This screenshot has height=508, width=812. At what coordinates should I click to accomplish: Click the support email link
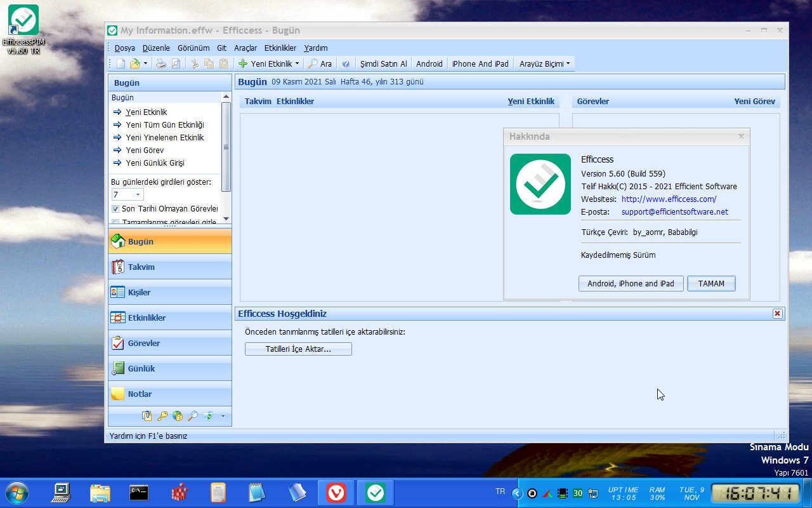[x=675, y=212]
